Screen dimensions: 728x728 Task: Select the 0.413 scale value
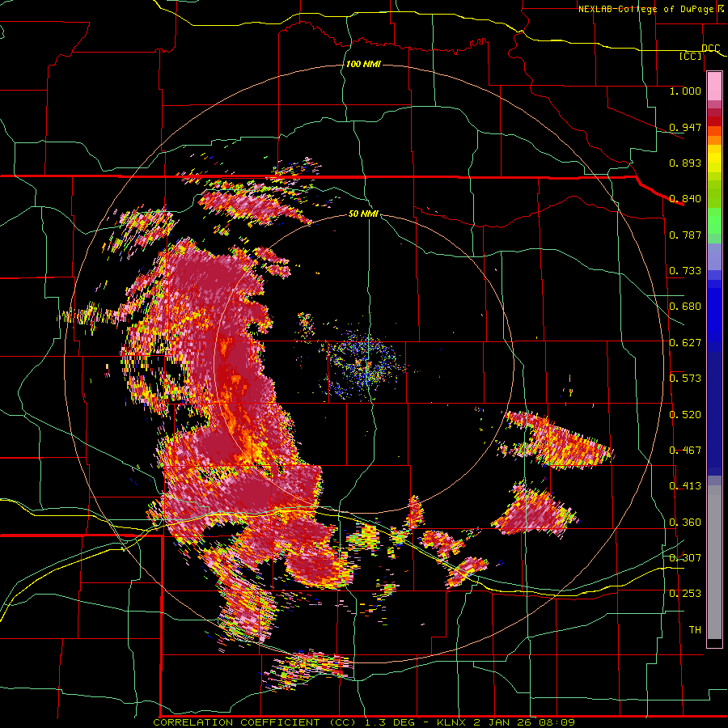(x=685, y=486)
